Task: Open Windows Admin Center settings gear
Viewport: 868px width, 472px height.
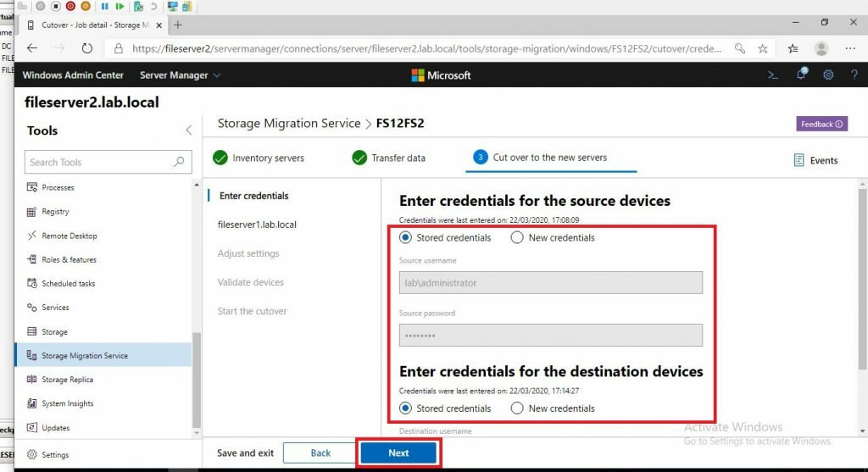Action: pos(828,75)
